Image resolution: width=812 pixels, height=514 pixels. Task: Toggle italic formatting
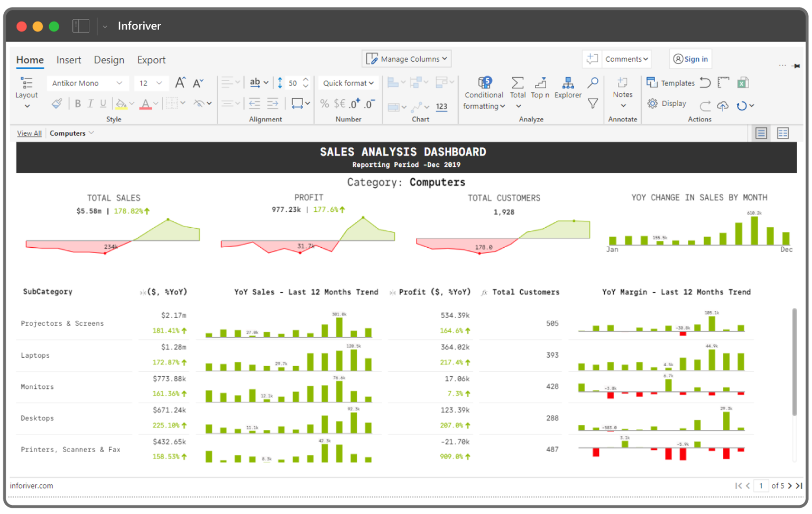tap(90, 104)
